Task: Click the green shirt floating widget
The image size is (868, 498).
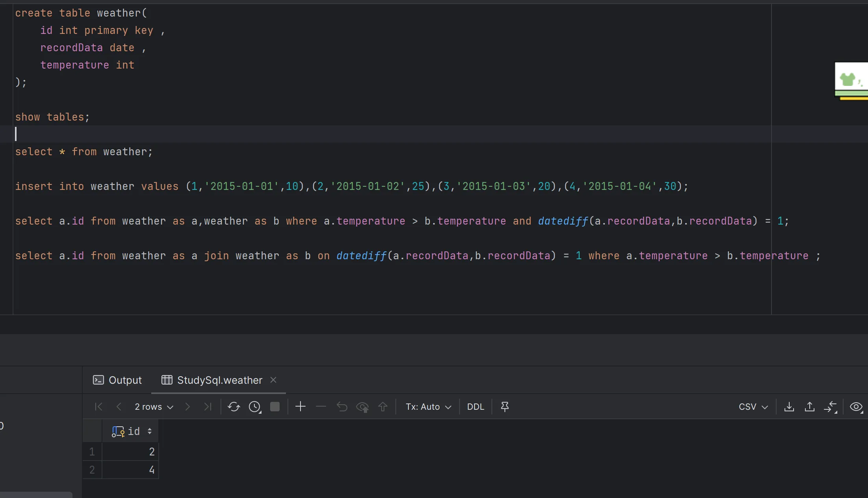Action: 851,81
